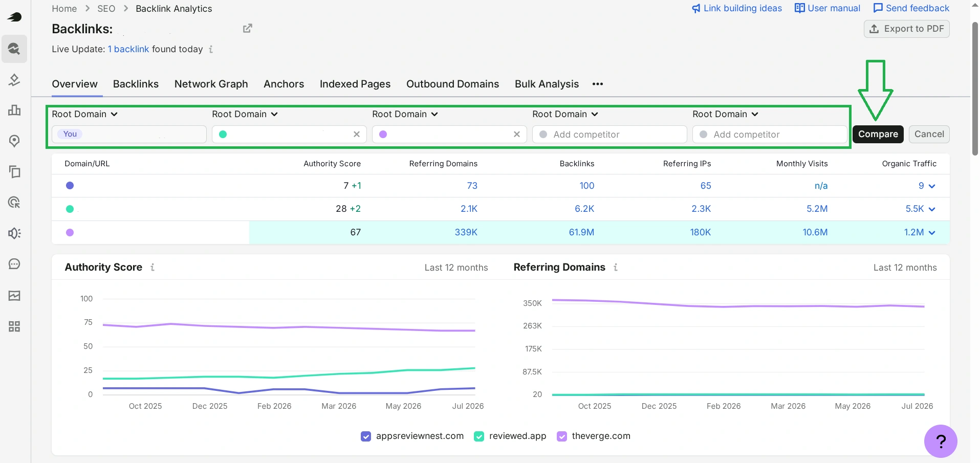
Task: Click the blue domain dot in first table row
Action: 70,186
